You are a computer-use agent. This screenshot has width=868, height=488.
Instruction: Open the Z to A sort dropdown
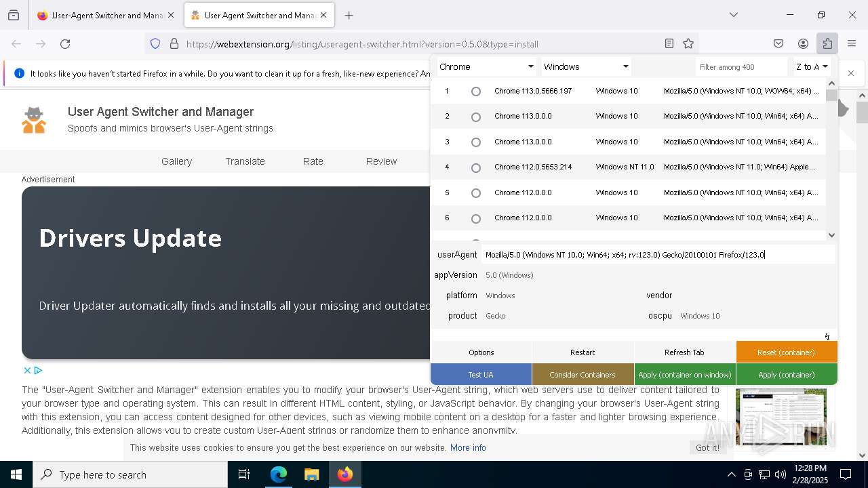pos(812,66)
